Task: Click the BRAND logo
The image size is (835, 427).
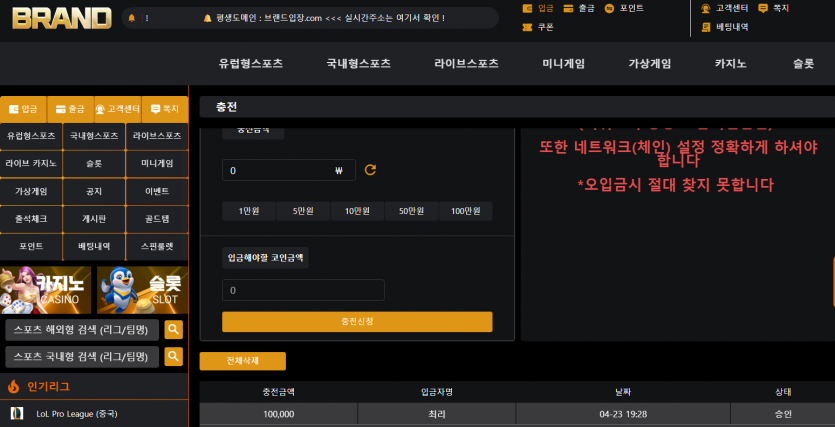Action: click(62, 18)
